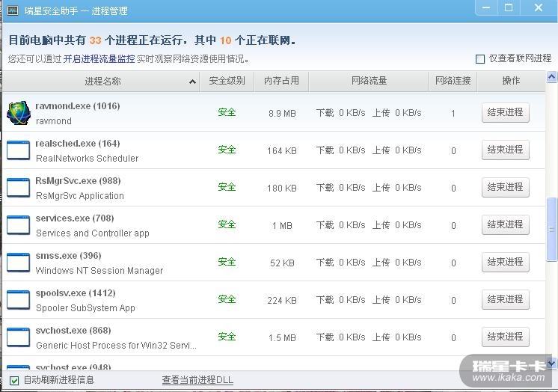The height and width of the screenshot is (392, 558).
Task: Click the smss.exe process icon
Action: tap(18, 263)
